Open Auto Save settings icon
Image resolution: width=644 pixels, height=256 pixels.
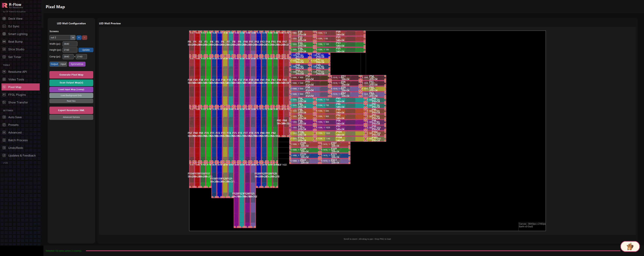[4, 117]
